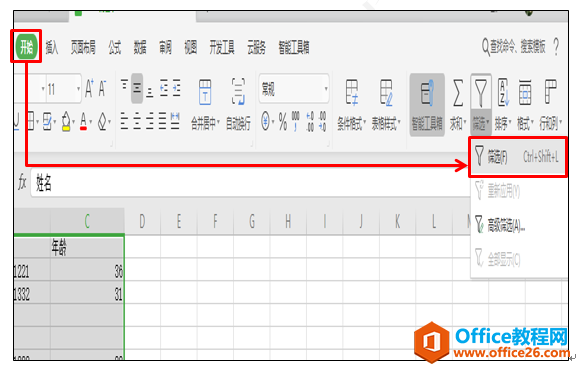
Task: Choose 高级筛选(A) in the filter menu
Action: pyautogui.click(x=518, y=225)
